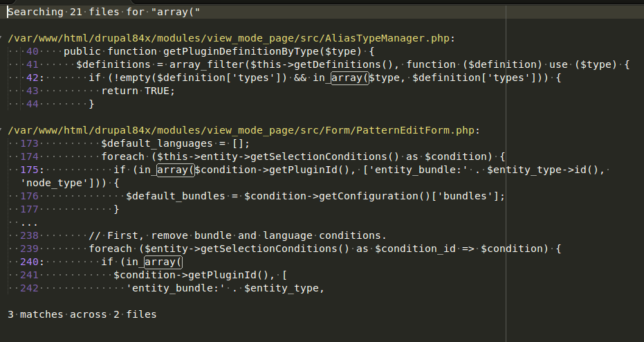Screen dimensions: 644x342
Task: Click the highlighted array( match on line 240
Action: pyautogui.click(x=162, y=262)
